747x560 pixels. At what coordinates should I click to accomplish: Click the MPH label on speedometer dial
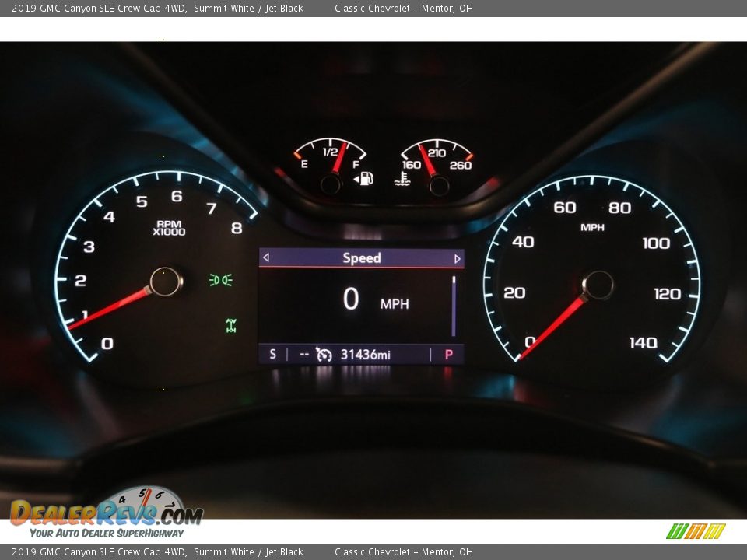pyautogui.click(x=592, y=228)
